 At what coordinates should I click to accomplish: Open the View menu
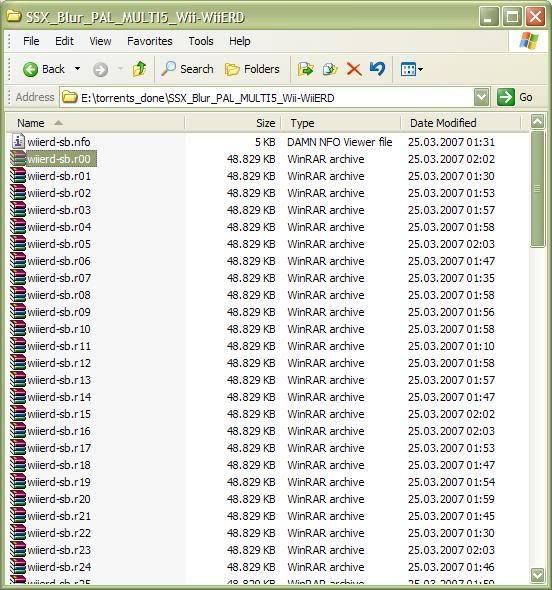100,41
